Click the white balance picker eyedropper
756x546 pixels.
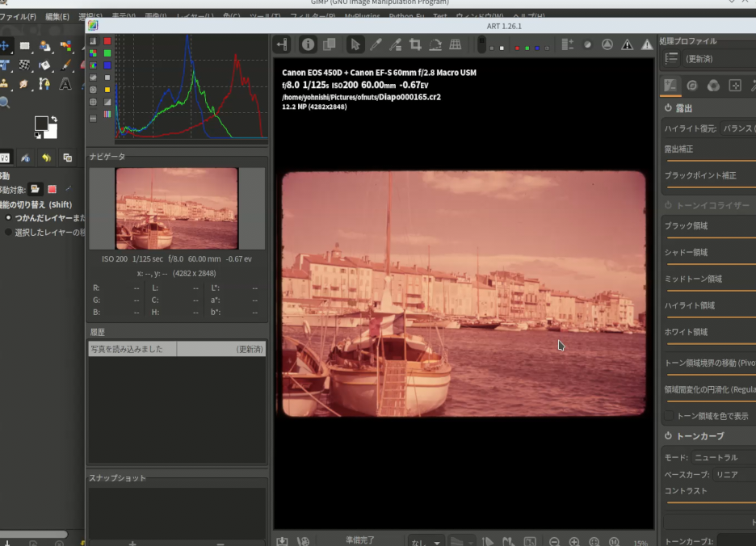click(376, 44)
